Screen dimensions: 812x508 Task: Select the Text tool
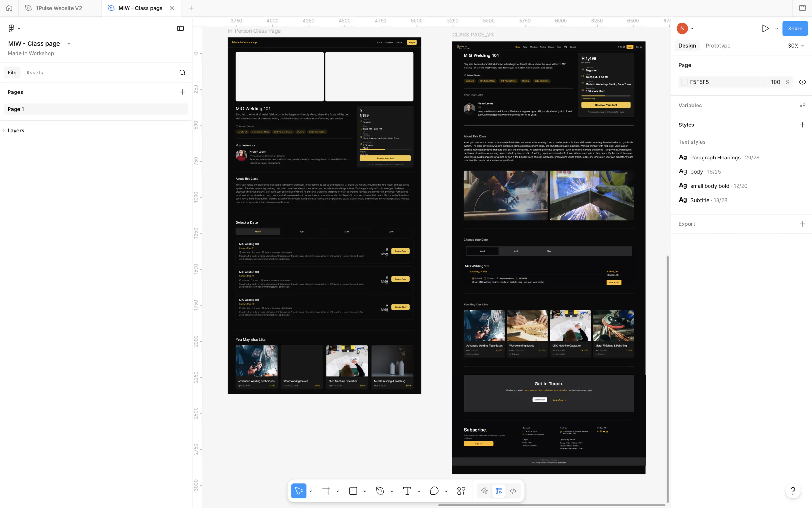coord(407,491)
